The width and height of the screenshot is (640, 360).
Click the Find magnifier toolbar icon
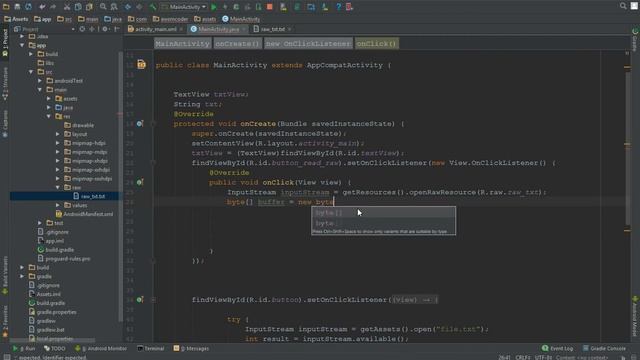(103, 7)
